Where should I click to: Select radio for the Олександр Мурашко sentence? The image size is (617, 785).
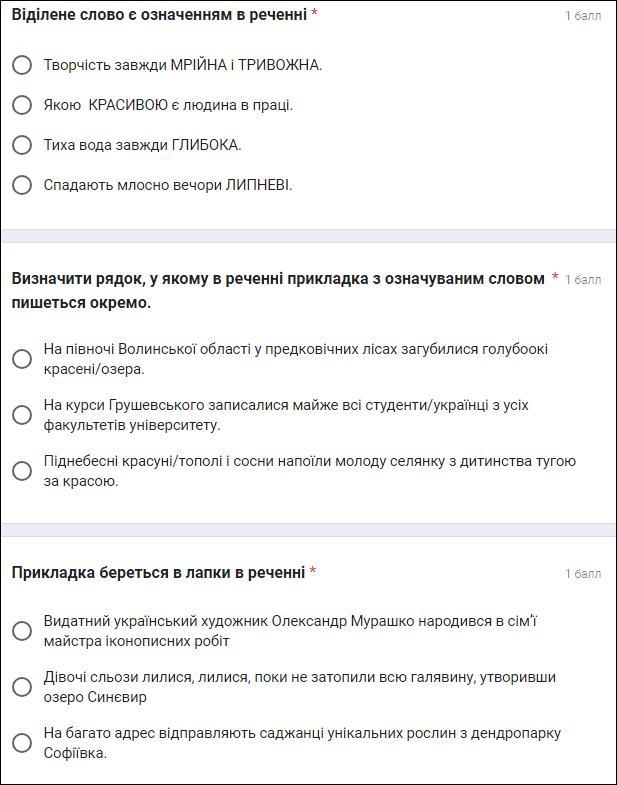(x=22, y=631)
